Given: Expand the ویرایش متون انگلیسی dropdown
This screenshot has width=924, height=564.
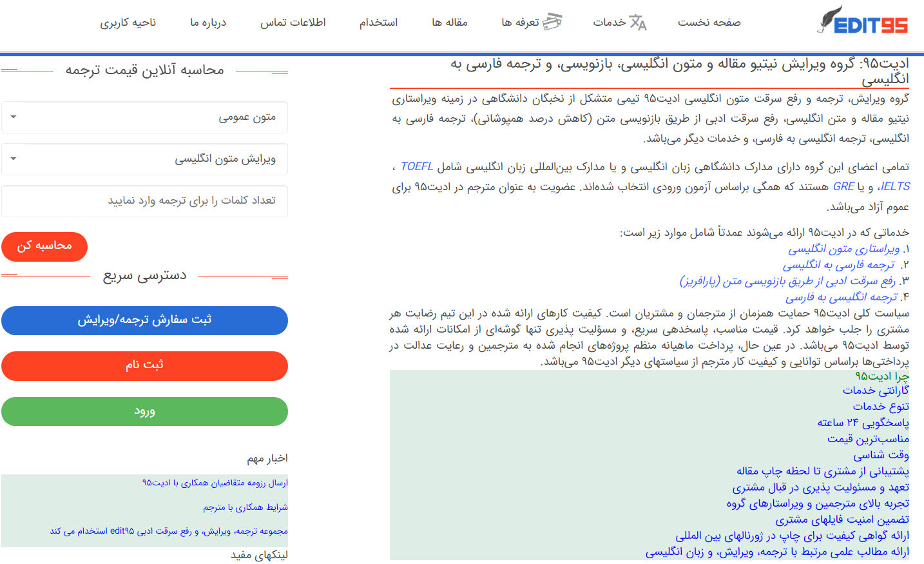Looking at the screenshot, I should 144,159.
